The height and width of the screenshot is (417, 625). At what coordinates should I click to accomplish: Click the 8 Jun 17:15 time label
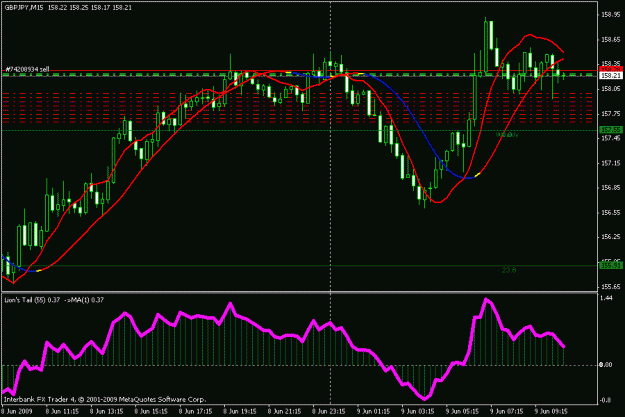coord(196,411)
